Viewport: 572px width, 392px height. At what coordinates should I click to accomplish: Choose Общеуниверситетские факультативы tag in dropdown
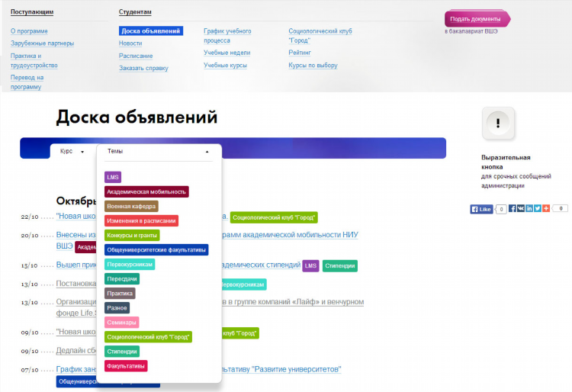coord(156,250)
